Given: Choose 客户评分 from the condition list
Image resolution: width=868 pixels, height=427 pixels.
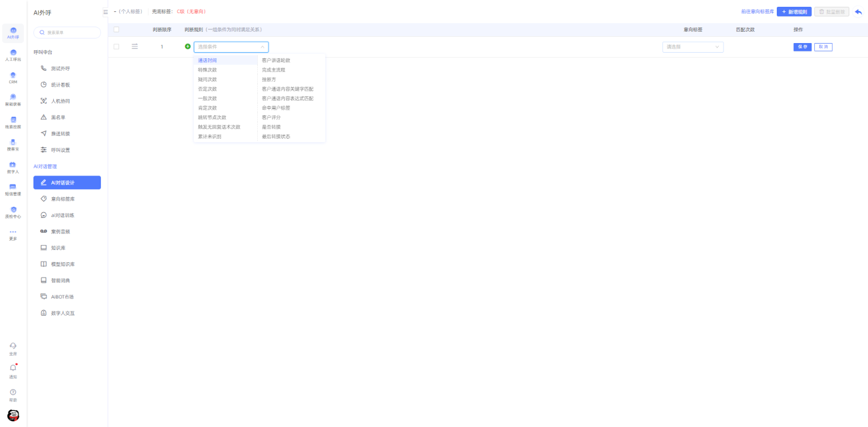Looking at the screenshot, I should (271, 117).
